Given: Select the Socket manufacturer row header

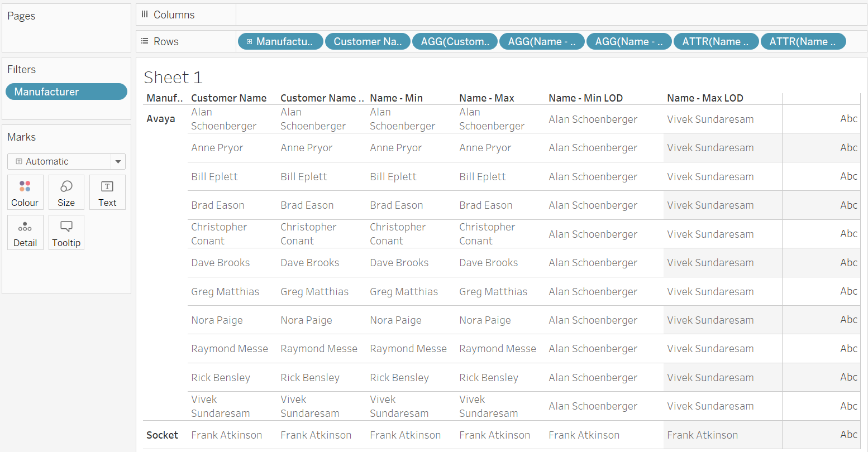Looking at the screenshot, I should [163, 435].
